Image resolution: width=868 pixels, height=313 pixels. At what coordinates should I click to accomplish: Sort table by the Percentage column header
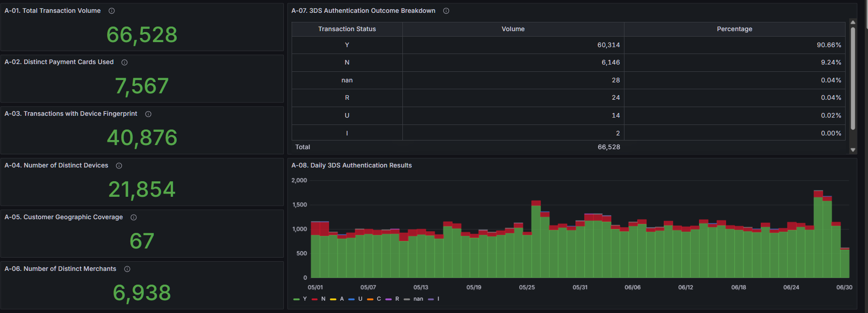[x=734, y=29]
